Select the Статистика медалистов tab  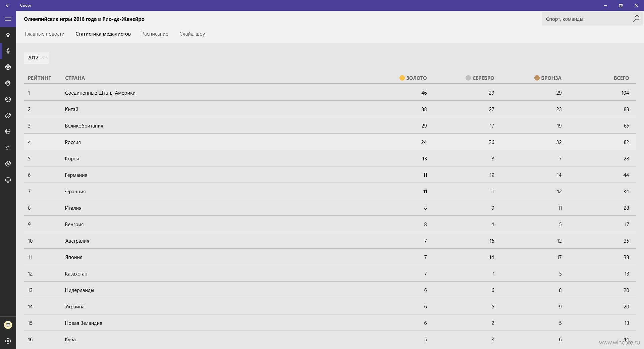[x=103, y=34]
